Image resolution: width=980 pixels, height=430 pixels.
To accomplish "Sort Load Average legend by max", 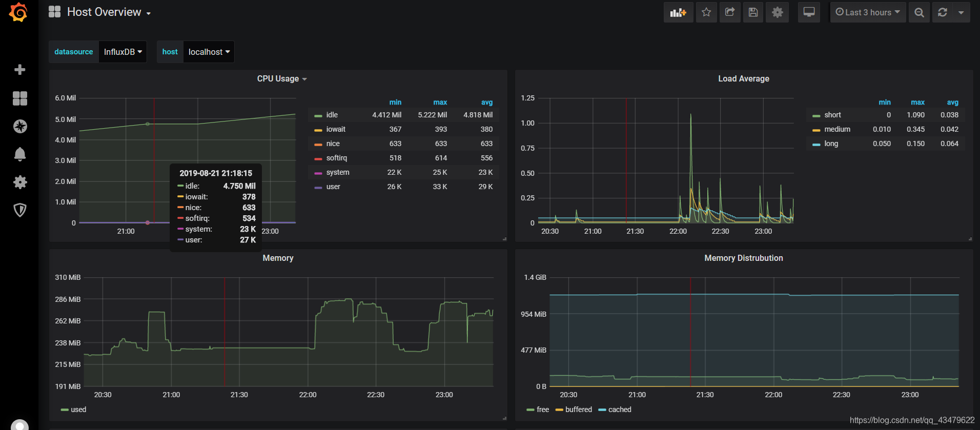I will (x=917, y=102).
